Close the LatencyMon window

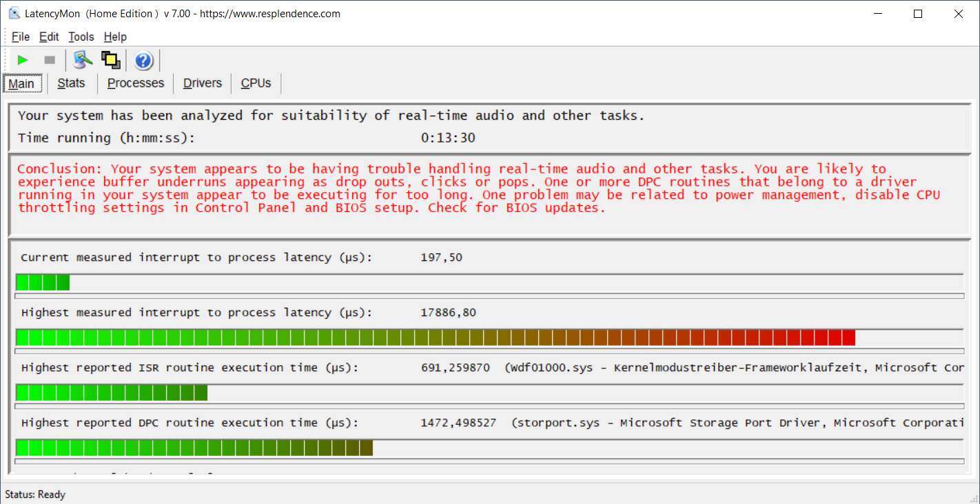pos(958,13)
